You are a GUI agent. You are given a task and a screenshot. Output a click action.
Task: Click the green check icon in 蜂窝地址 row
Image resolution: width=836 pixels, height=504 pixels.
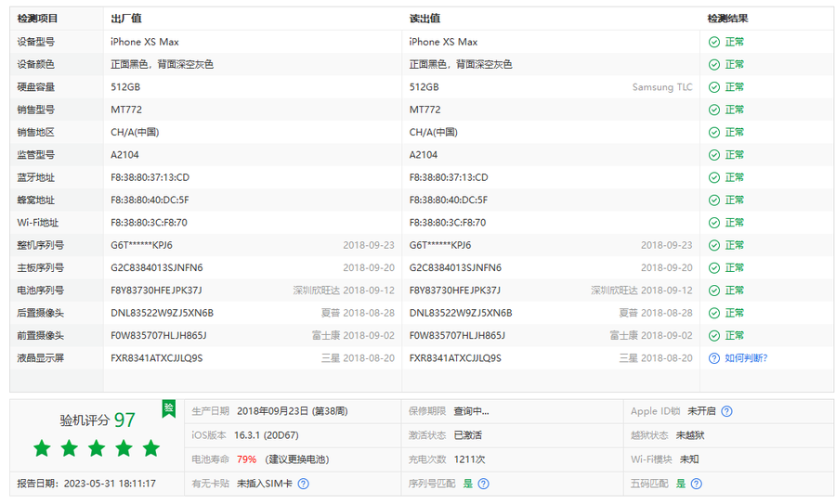[714, 200]
